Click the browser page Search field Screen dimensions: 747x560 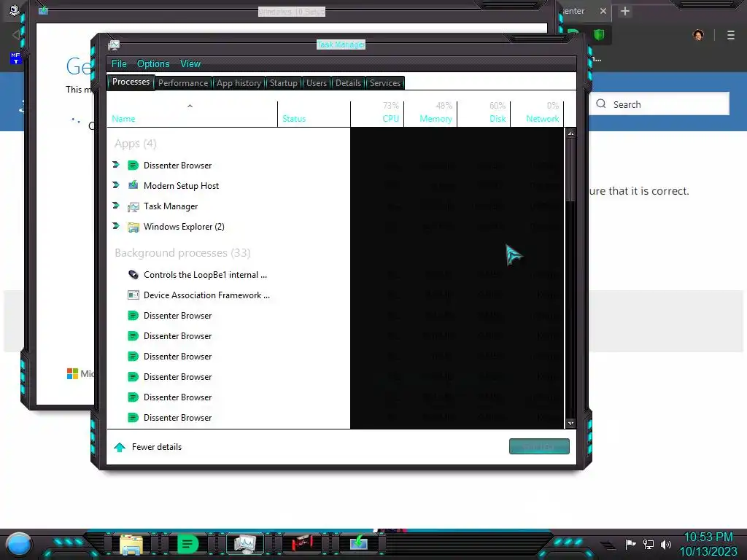pos(659,104)
